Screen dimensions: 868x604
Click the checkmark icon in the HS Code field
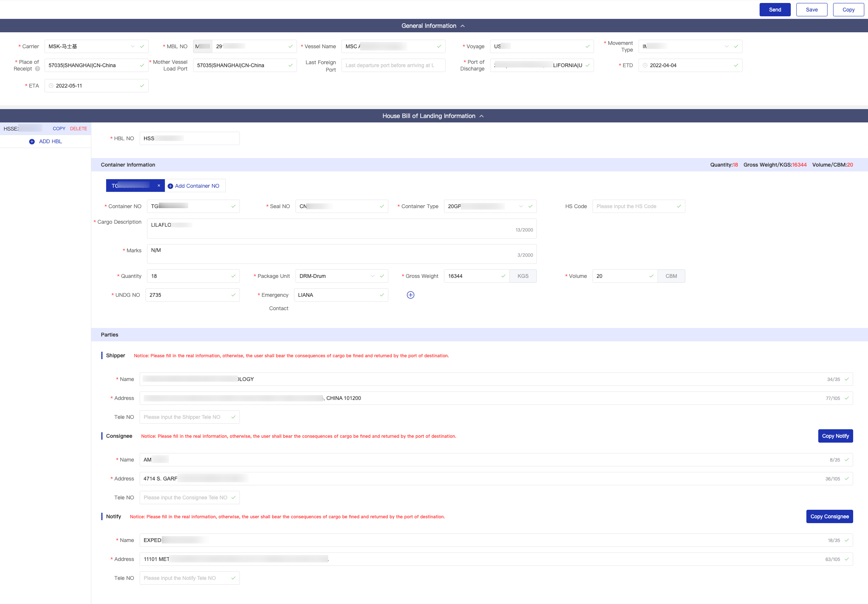679,206
